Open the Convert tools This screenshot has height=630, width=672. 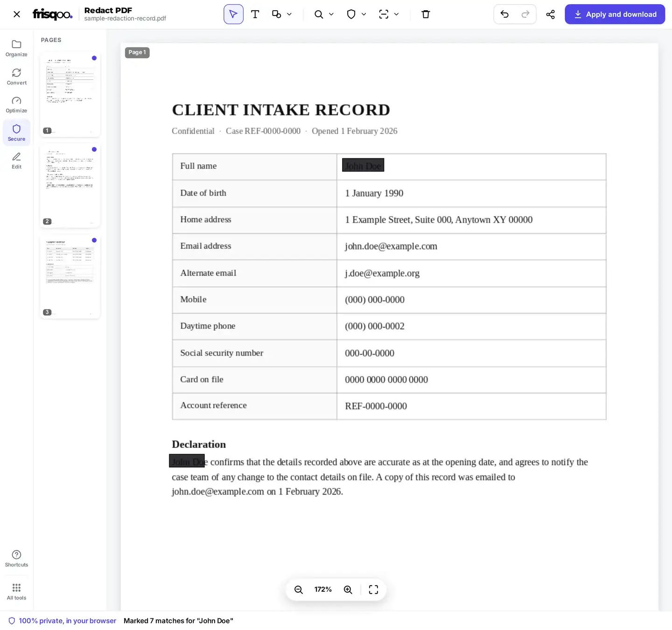pyautogui.click(x=17, y=77)
